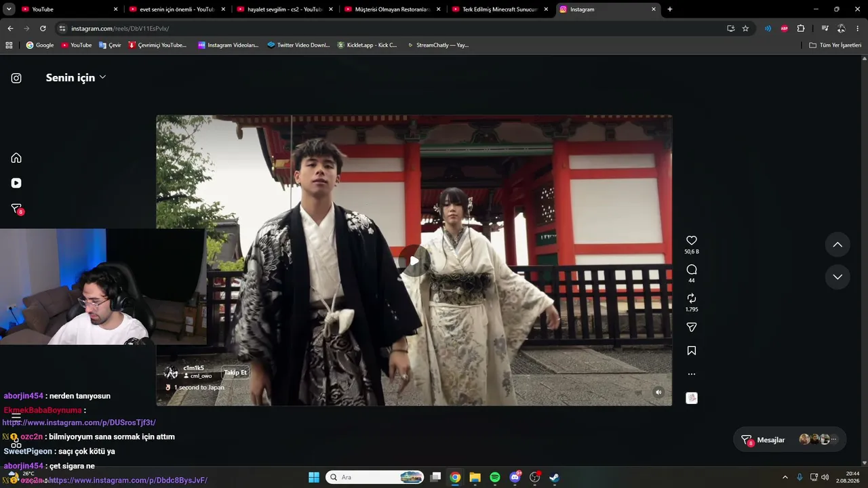The width and height of the screenshot is (868, 488).
Task: Open the ABP Adblock Plus extension
Action: point(785,28)
